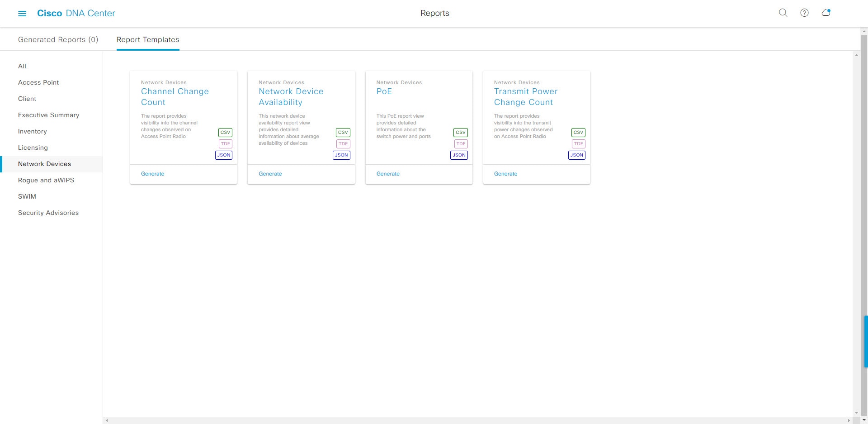The height and width of the screenshot is (424, 868).
Task: Toggle TDE output for PoE report
Action: click(x=461, y=143)
